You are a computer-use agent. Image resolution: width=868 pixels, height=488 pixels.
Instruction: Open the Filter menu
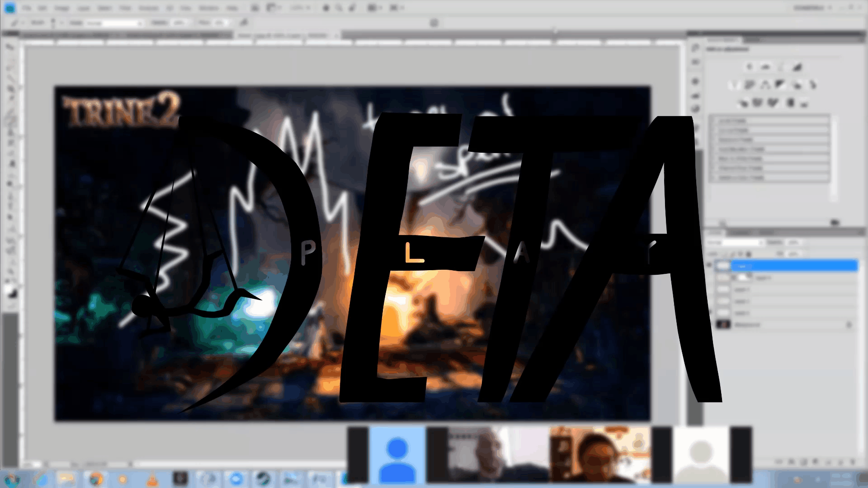pos(125,8)
